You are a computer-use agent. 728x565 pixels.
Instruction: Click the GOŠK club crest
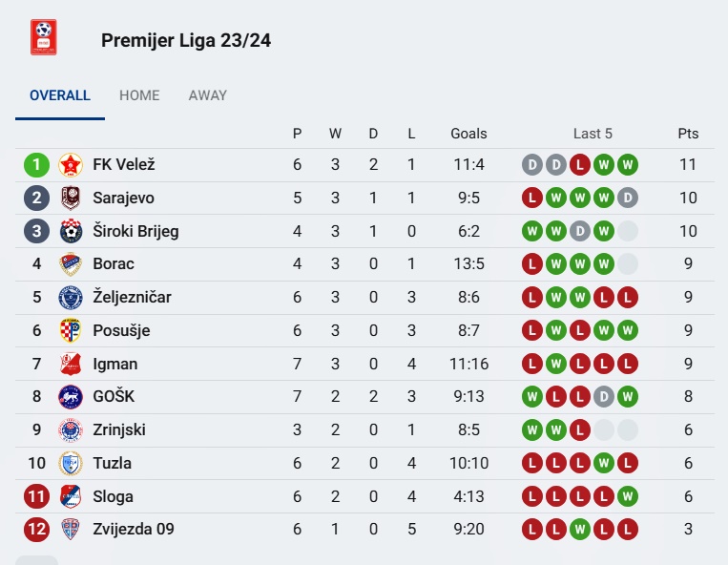point(71,397)
